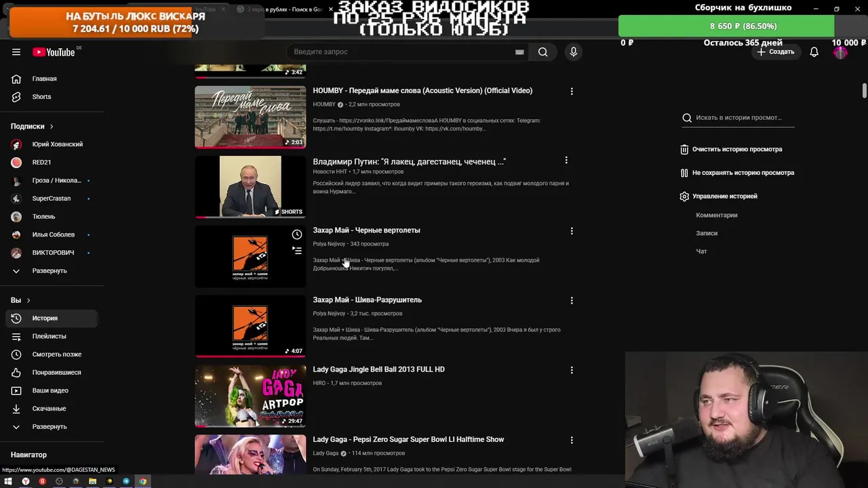Open Shorts in sidebar
The width and height of the screenshot is (868, 488).
click(52, 97)
